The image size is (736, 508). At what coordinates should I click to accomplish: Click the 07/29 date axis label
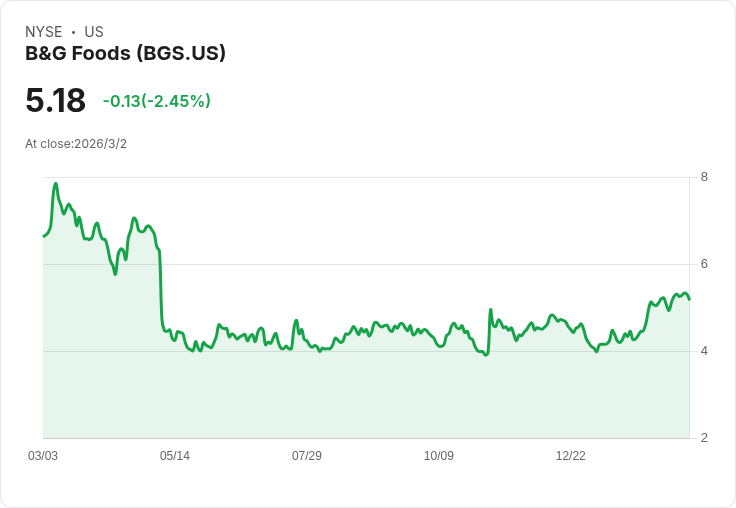coord(307,456)
